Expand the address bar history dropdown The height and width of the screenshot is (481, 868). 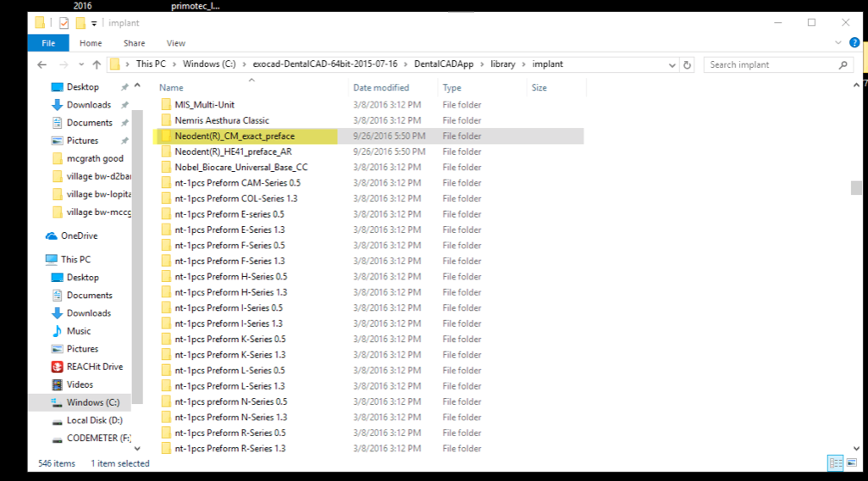point(672,64)
